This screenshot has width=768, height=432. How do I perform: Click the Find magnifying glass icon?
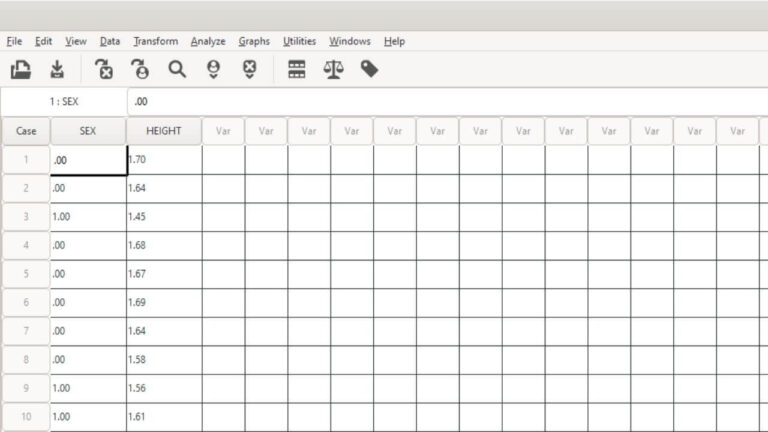177,70
